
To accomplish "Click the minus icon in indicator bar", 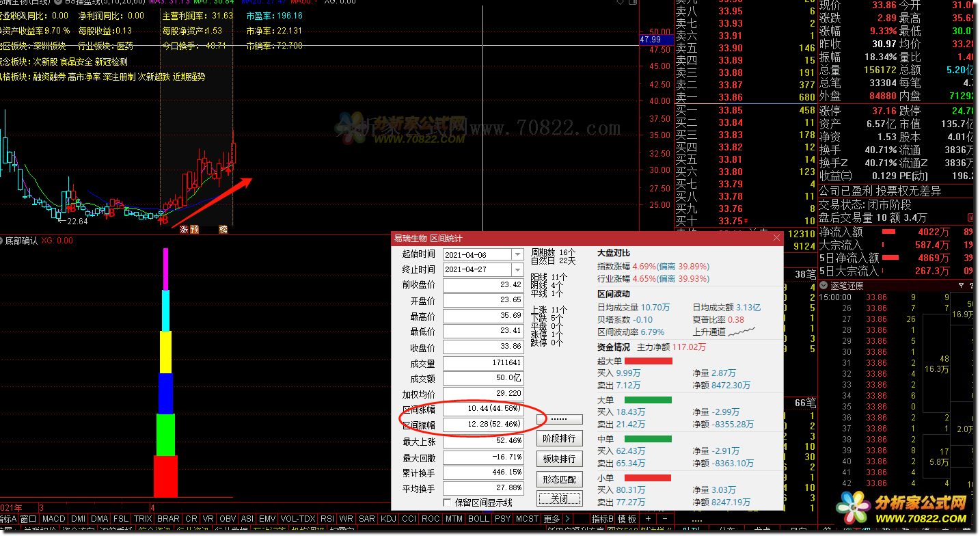I will (x=665, y=519).
